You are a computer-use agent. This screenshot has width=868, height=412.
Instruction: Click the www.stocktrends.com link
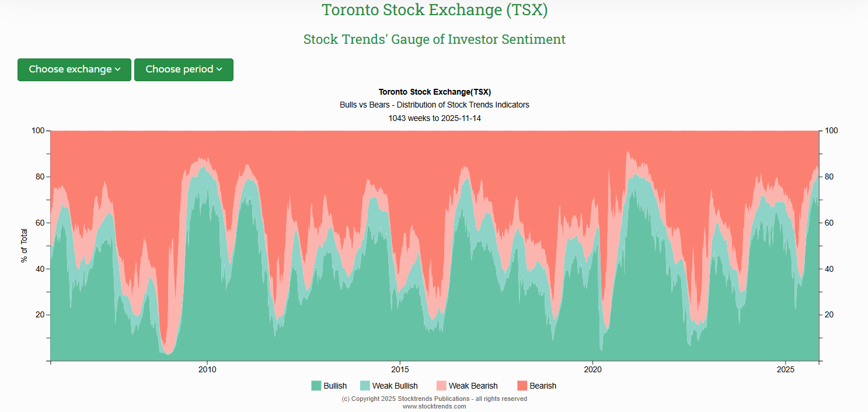(x=434, y=406)
